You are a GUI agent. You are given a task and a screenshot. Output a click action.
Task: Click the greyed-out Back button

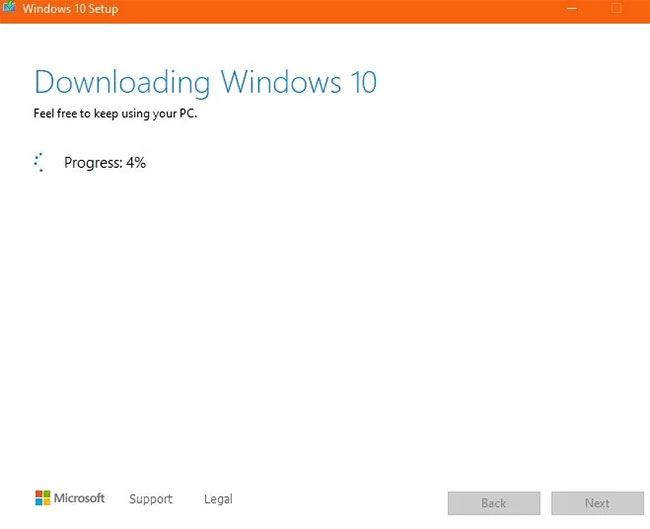click(494, 503)
